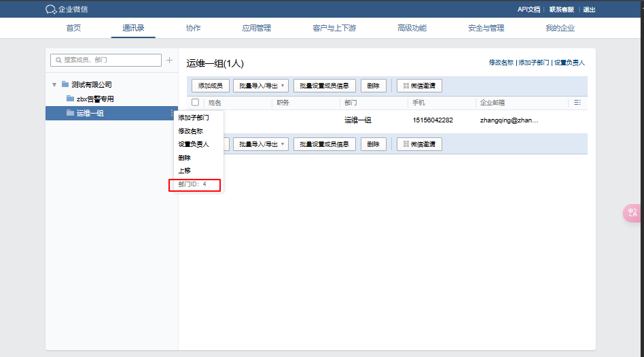644x357 pixels.
Task: Click the bottom 微信邀请 QR button
Action: (419, 144)
